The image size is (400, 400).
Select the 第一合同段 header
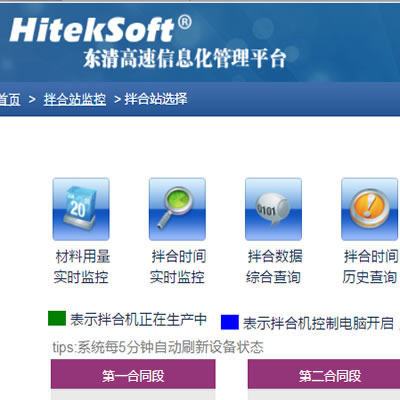[133, 376]
